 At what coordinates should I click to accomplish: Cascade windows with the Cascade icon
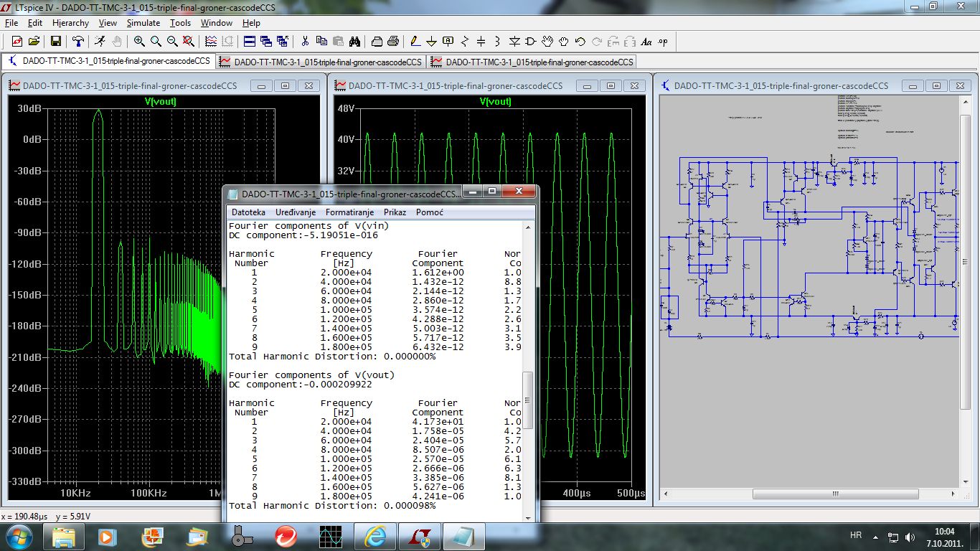[x=266, y=41]
